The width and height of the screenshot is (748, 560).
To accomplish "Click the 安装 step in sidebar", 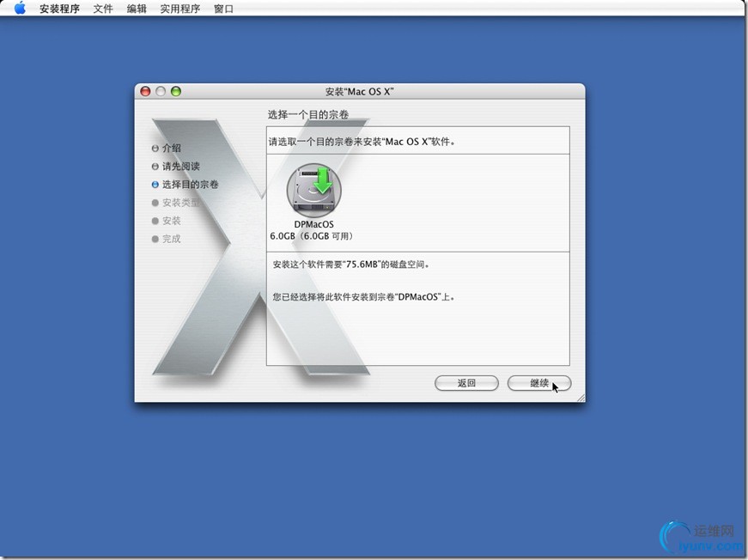I will 167,221.
